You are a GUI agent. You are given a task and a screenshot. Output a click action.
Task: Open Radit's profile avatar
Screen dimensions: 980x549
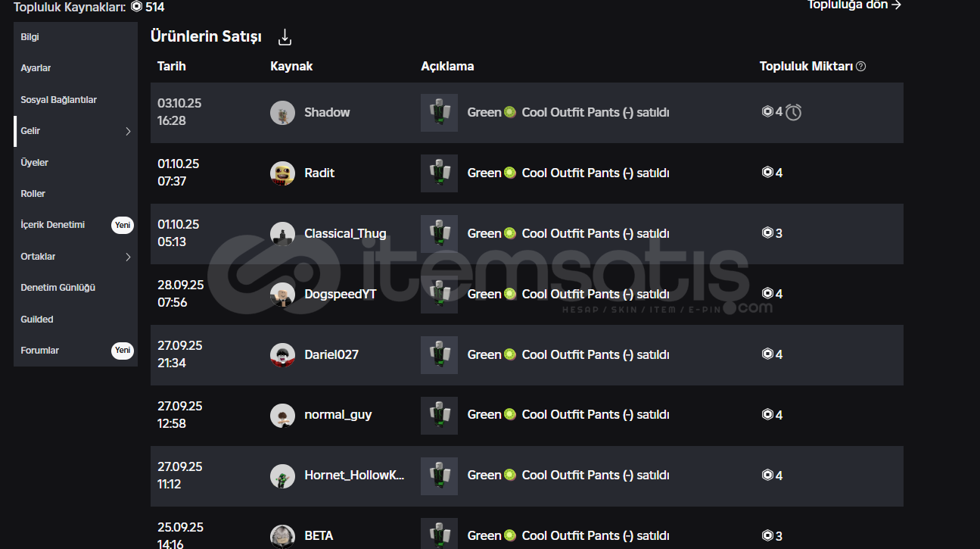pos(282,173)
